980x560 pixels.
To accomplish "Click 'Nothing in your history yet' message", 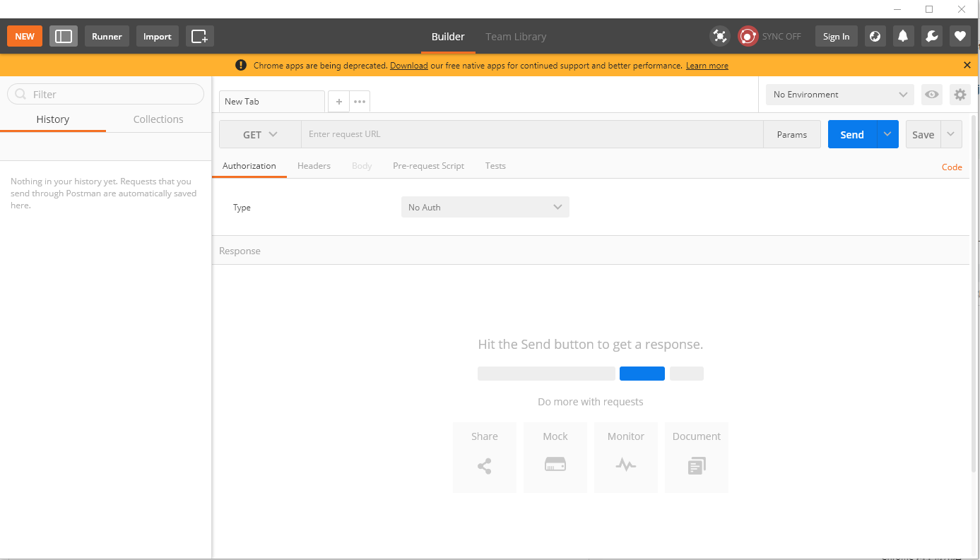I will [x=104, y=193].
